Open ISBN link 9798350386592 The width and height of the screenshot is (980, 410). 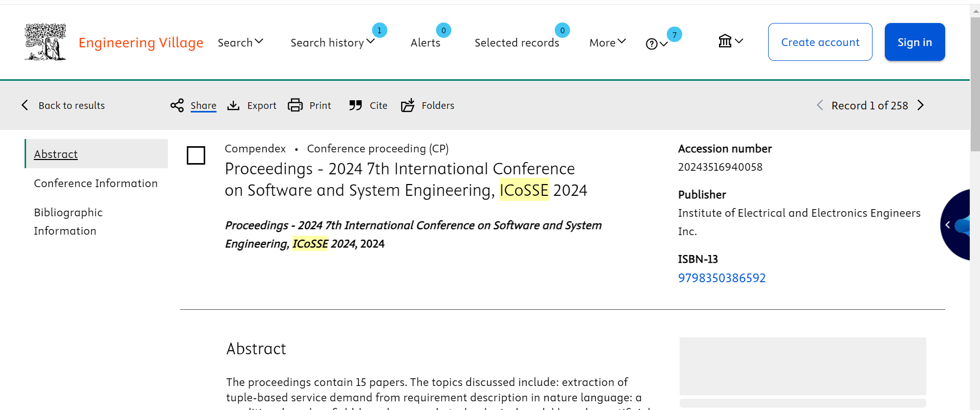(x=722, y=278)
